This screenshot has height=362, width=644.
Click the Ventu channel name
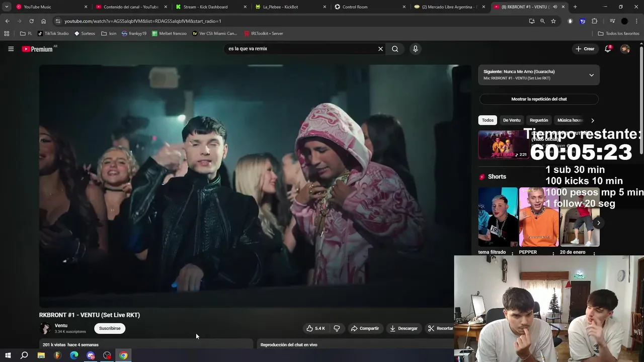point(61,325)
